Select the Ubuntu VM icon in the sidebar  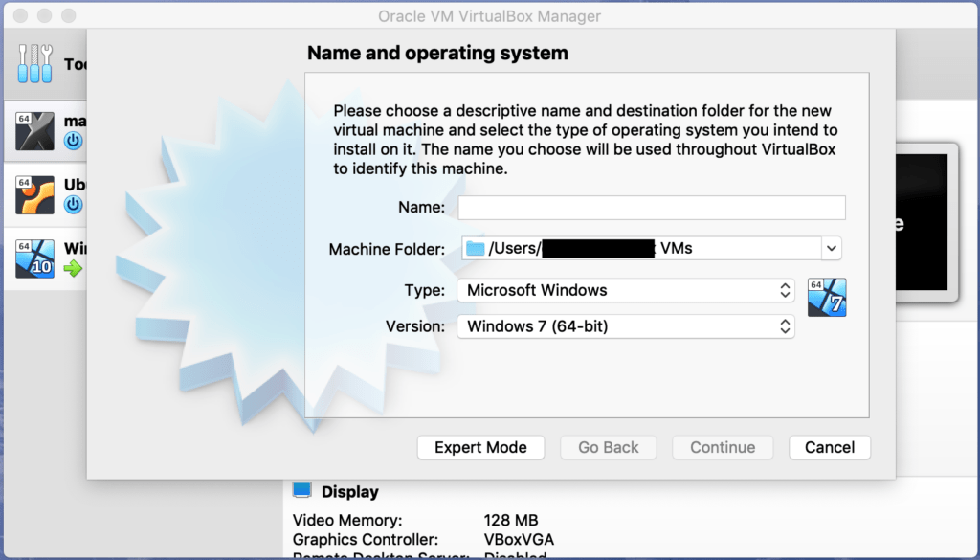tap(35, 195)
